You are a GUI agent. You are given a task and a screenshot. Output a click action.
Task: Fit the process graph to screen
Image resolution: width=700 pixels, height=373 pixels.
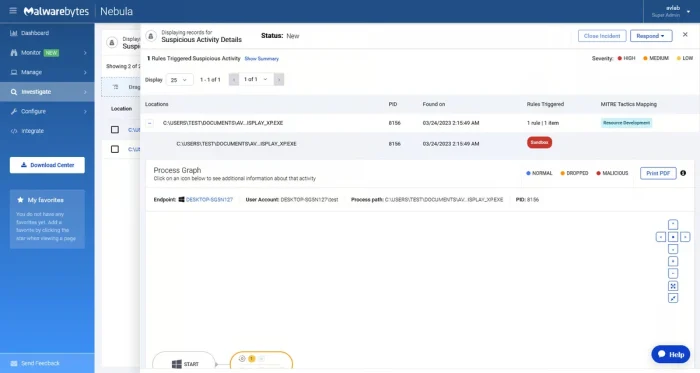point(673,286)
